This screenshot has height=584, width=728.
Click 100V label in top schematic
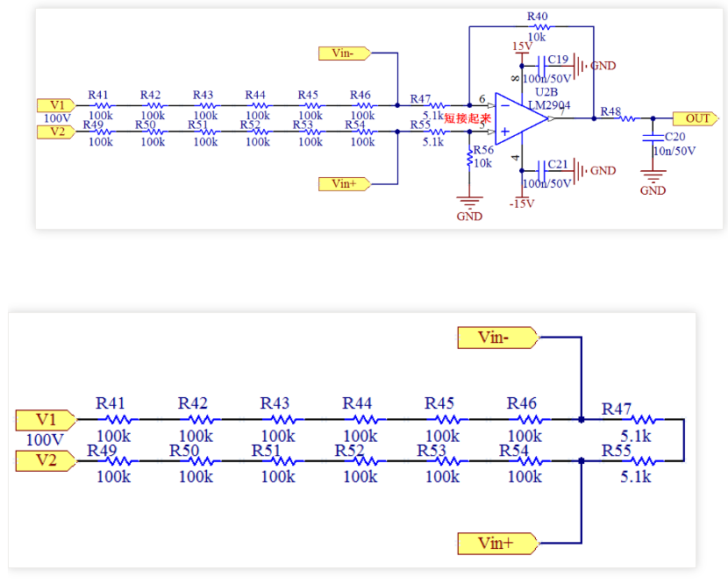57,118
